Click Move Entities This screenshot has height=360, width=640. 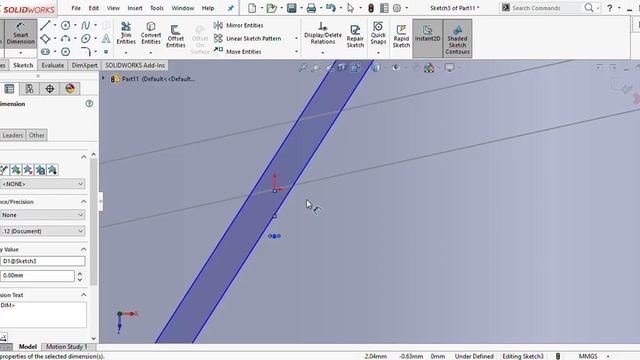coord(238,51)
